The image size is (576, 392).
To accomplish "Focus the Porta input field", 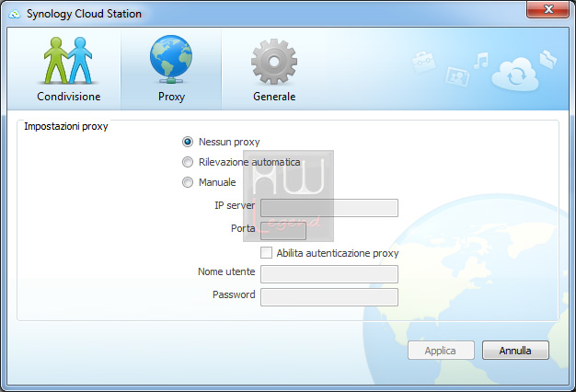I will 283,231.
